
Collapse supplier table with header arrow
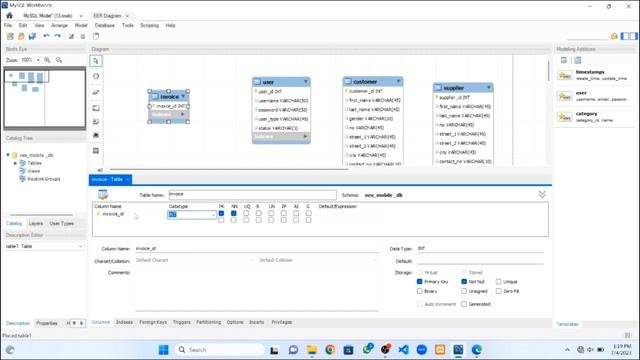pos(489,87)
